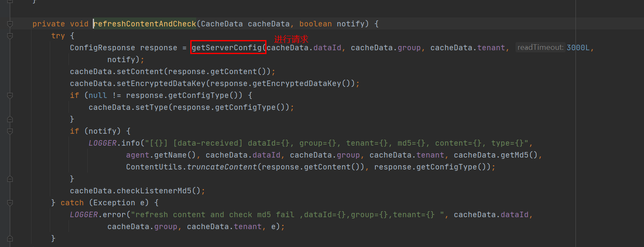This screenshot has width=644, height=247.
Task: Click the 'Exception' type in catch clause
Action: pos(114,203)
